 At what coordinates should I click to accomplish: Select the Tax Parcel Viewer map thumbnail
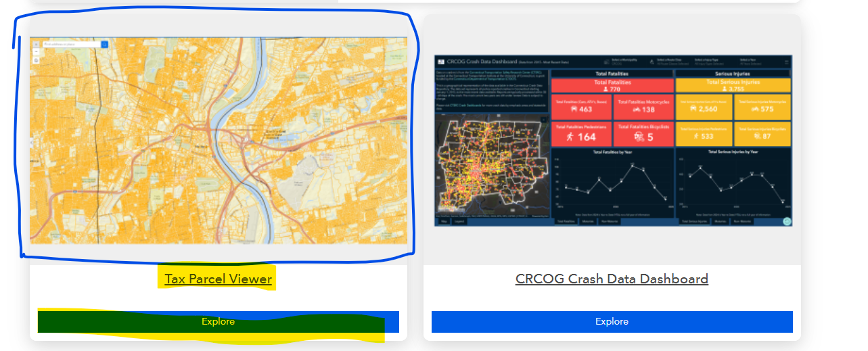219,141
